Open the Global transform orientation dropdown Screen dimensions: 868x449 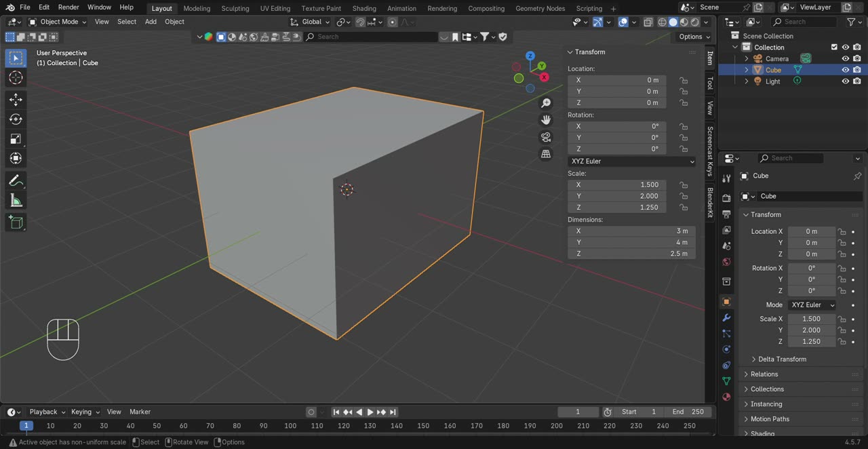[x=310, y=22]
